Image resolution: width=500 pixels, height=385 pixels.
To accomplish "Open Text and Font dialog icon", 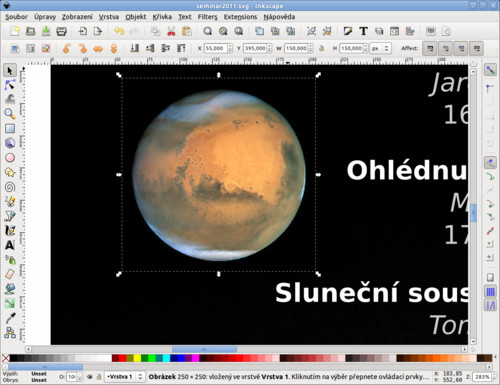I will pyautogui.click(x=363, y=31).
